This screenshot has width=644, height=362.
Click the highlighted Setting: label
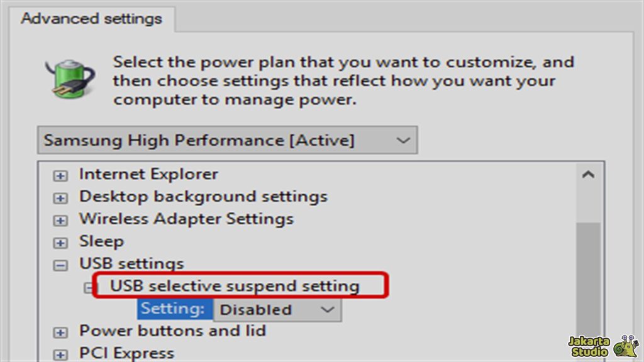pyautogui.click(x=173, y=309)
